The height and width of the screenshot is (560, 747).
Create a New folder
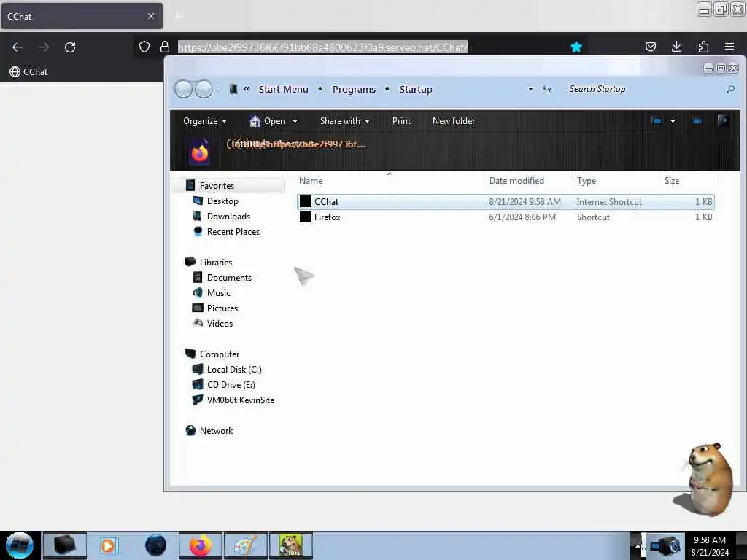tap(454, 121)
